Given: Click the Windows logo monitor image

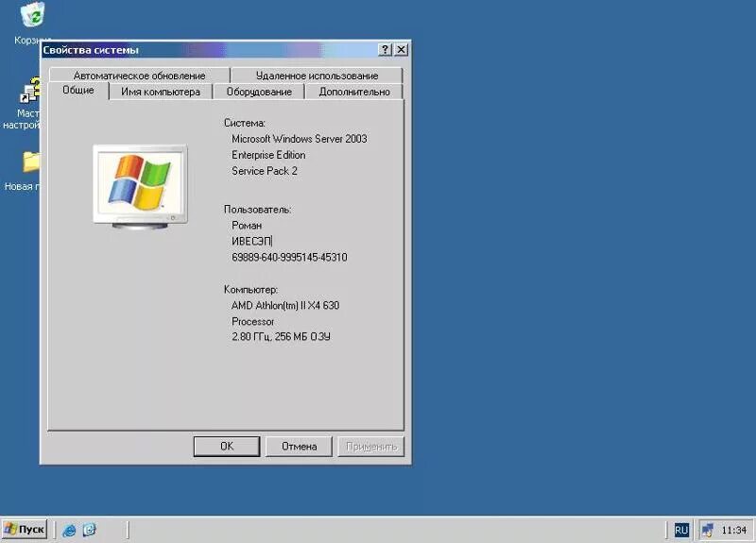Looking at the screenshot, I should [140, 187].
